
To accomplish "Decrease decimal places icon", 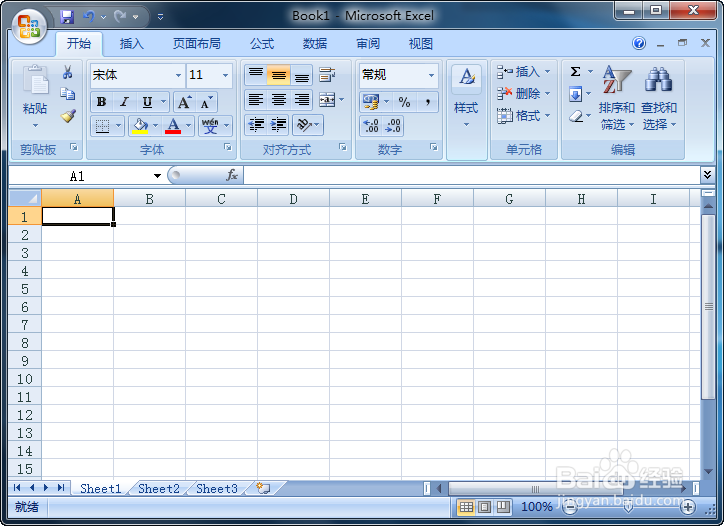I will (393, 126).
